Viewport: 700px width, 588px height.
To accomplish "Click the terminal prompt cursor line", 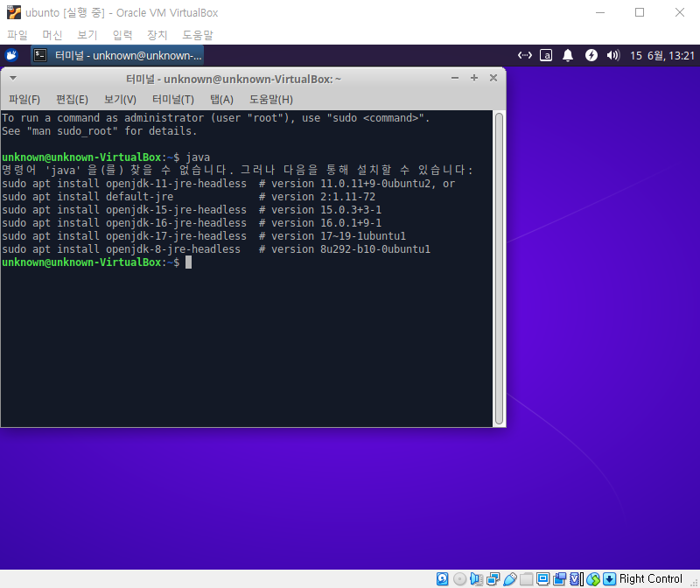I will [96, 262].
